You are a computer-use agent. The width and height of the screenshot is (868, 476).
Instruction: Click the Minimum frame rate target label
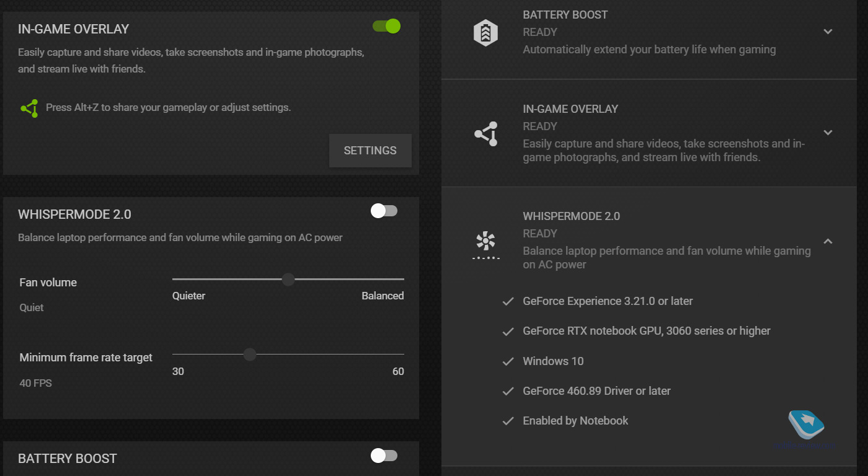tap(86, 358)
